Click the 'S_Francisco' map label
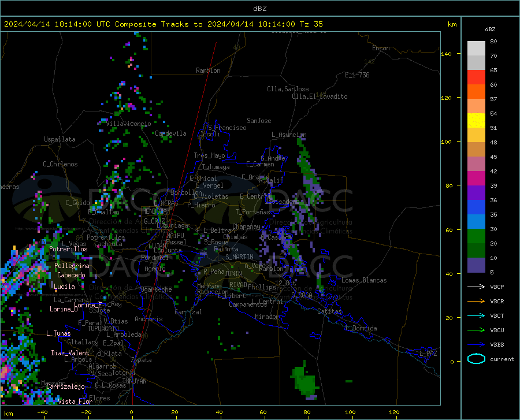520x420 pixels. pos(228,128)
